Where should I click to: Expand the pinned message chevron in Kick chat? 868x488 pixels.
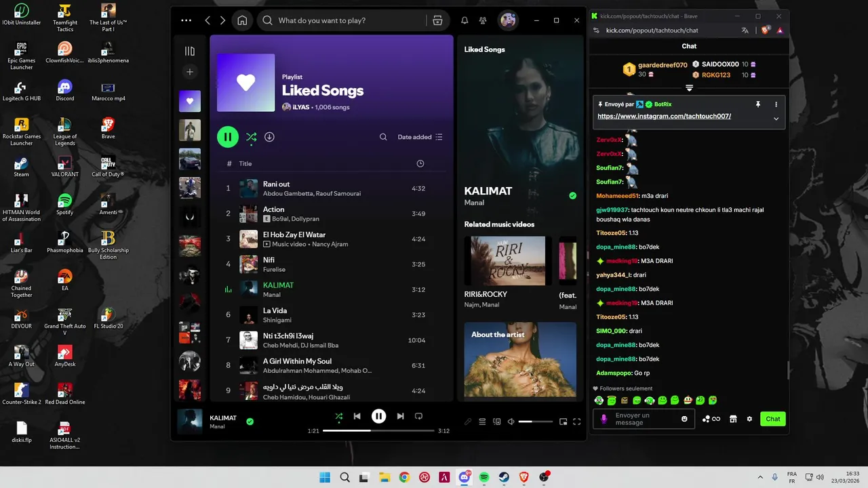click(x=776, y=119)
